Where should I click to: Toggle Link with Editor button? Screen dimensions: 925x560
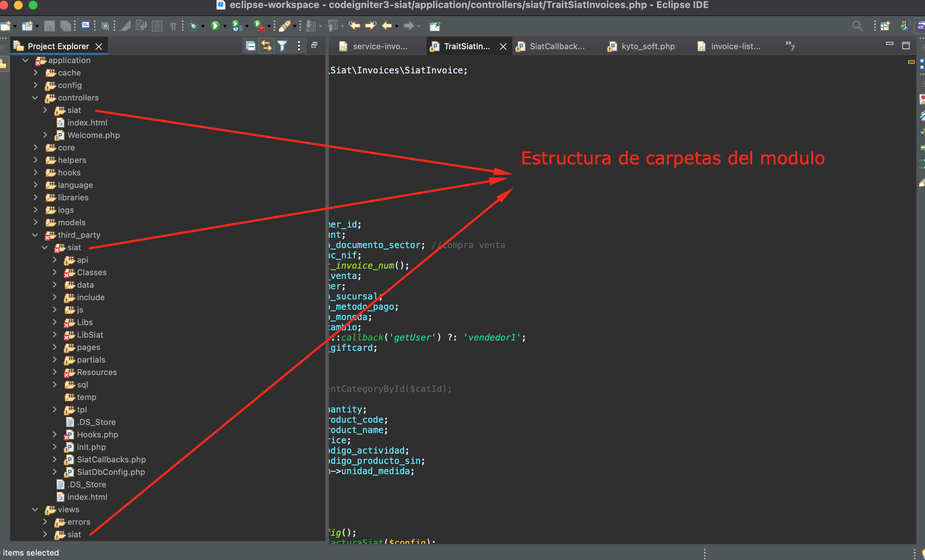(x=266, y=46)
